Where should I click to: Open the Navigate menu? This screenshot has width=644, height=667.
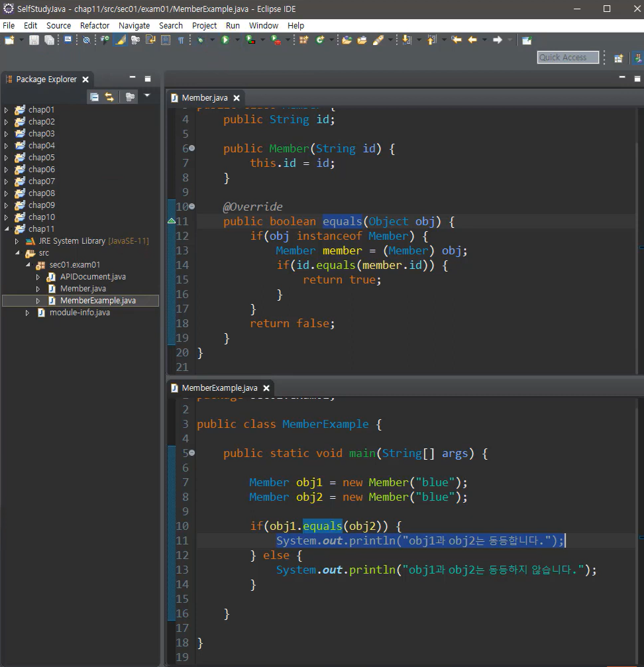[x=134, y=26]
